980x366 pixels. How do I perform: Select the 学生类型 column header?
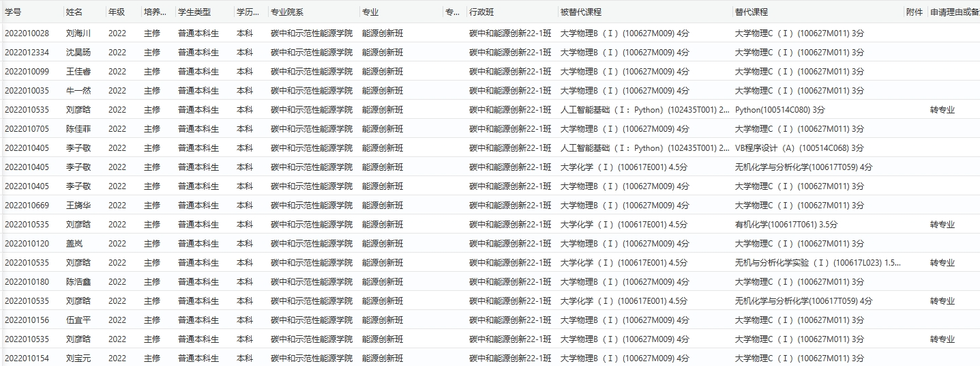[194, 12]
